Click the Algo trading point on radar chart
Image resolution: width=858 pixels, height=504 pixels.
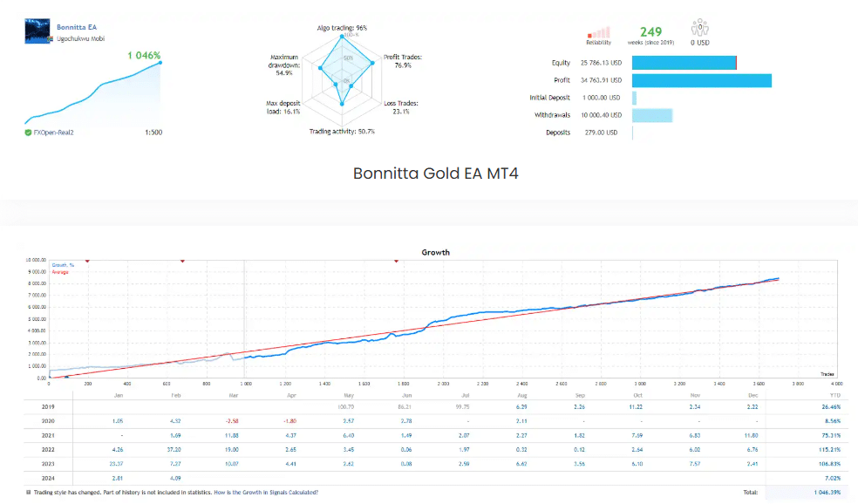coord(343,37)
